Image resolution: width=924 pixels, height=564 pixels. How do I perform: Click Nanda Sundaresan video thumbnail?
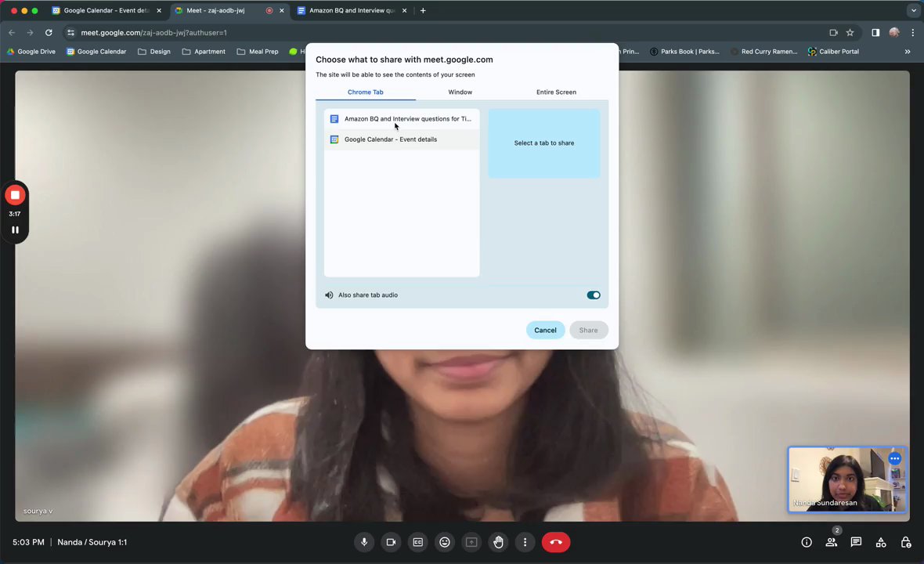(x=847, y=479)
